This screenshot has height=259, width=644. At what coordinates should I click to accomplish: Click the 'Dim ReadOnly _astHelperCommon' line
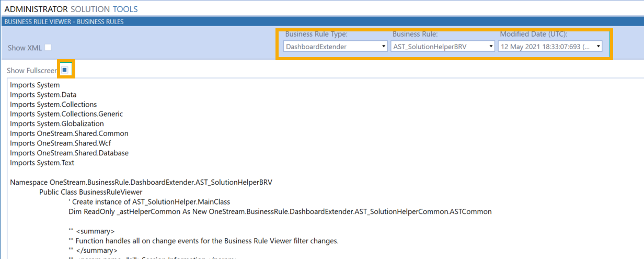tap(280, 211)
